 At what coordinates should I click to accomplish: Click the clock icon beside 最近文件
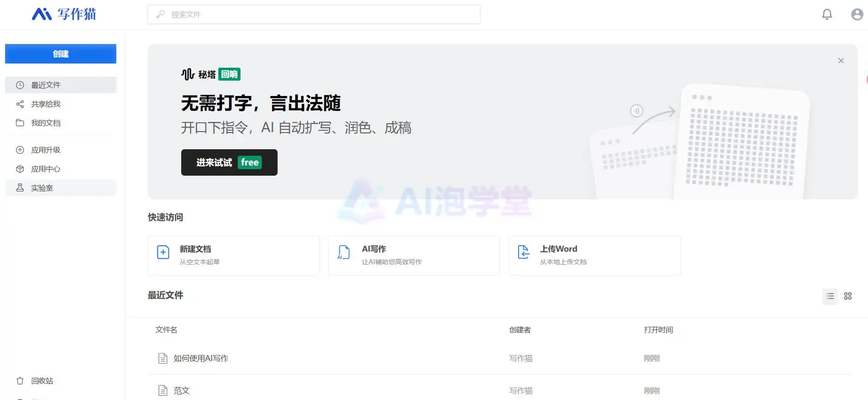pyautogui.click(x=20, y=85)
